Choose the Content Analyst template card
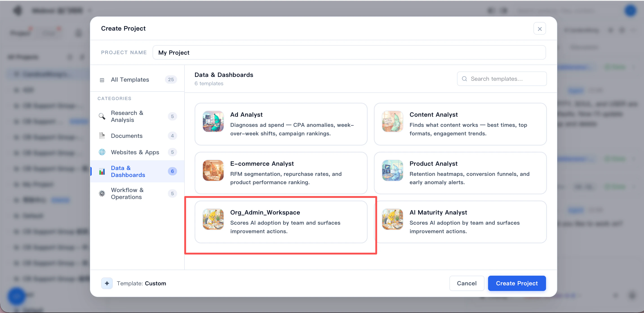644x313 pixels. 460,124
